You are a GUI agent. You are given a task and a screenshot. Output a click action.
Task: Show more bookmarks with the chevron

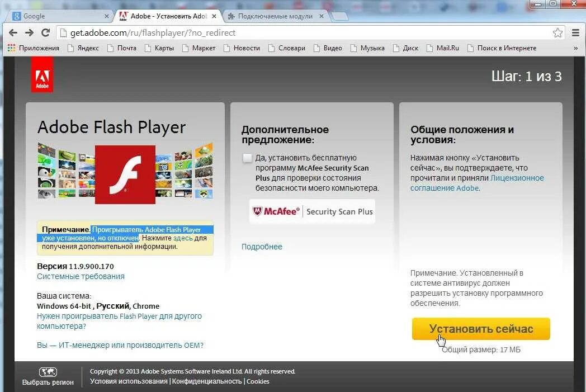[x=575, y=48]
